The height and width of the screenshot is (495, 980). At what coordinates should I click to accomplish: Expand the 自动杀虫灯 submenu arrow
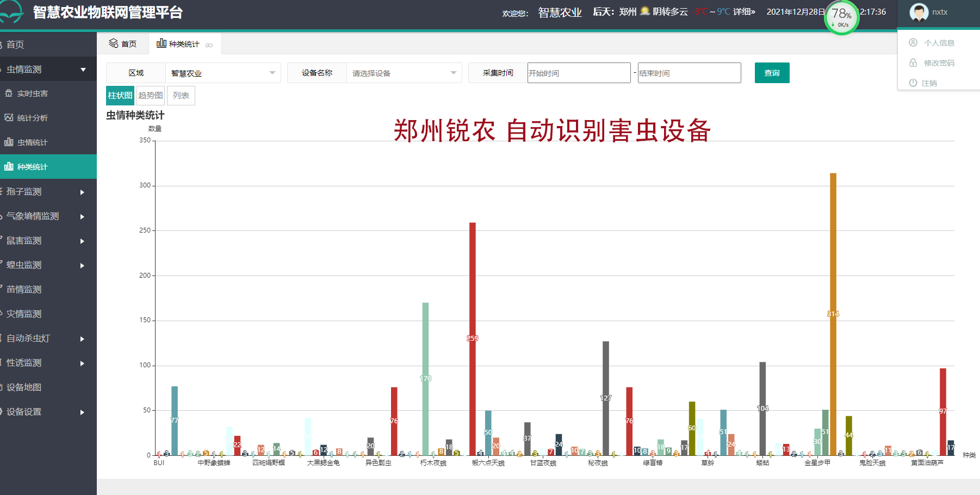coord(83,339)
